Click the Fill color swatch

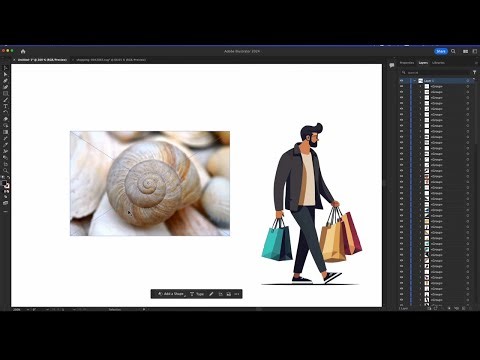(4, 183)
